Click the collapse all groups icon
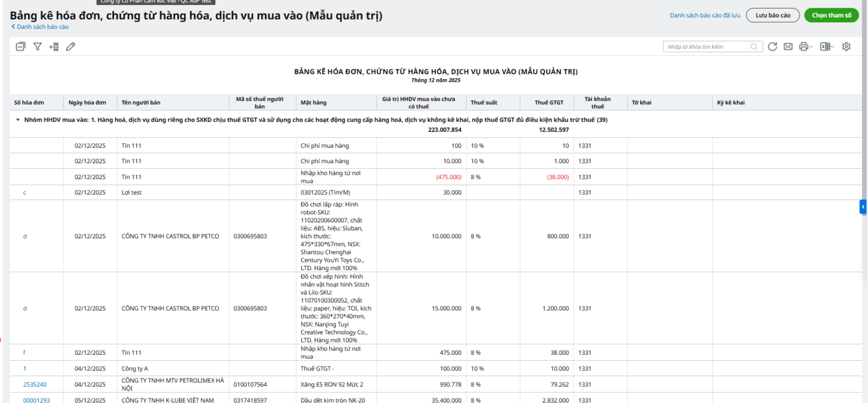This screenshot has height=403, width=868. (x=21, y=47)
